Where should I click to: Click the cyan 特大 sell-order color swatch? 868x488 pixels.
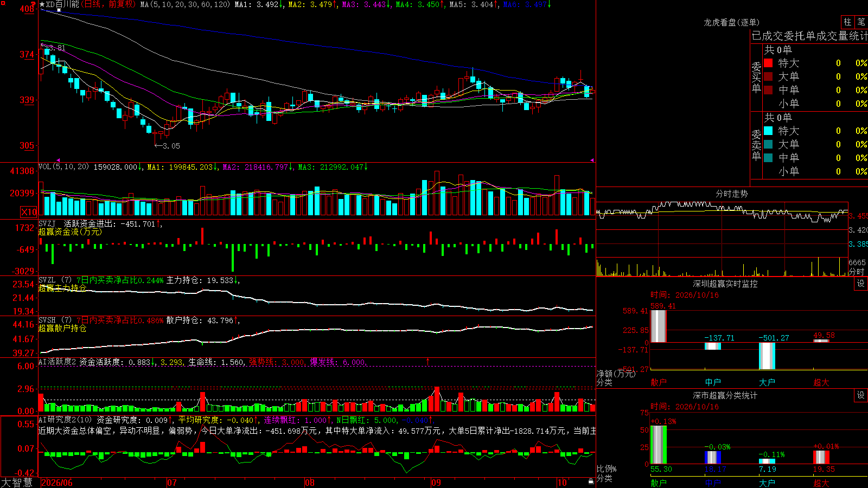click(768, 131)
